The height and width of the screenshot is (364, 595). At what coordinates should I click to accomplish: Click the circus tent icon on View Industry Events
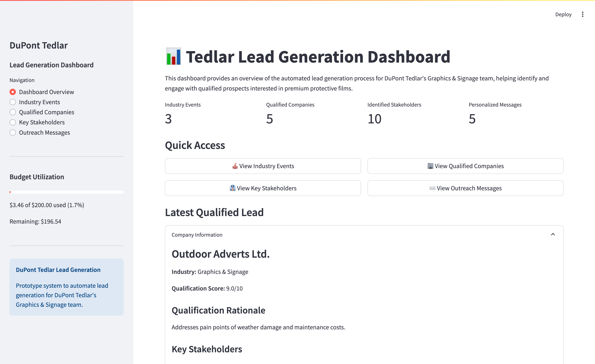coord(234,166)
